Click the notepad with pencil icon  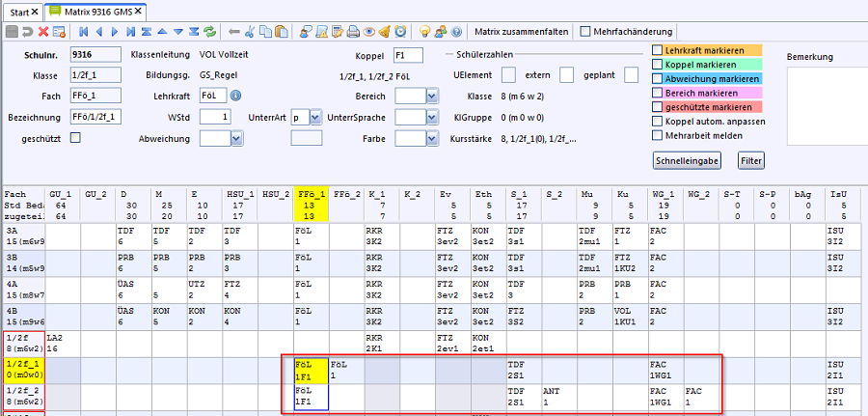337,32
